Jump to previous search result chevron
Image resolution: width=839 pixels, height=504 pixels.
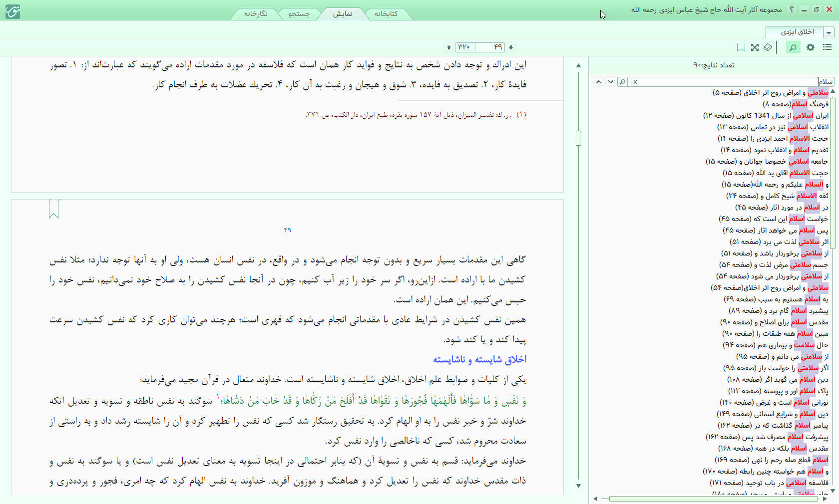(598, 82)
